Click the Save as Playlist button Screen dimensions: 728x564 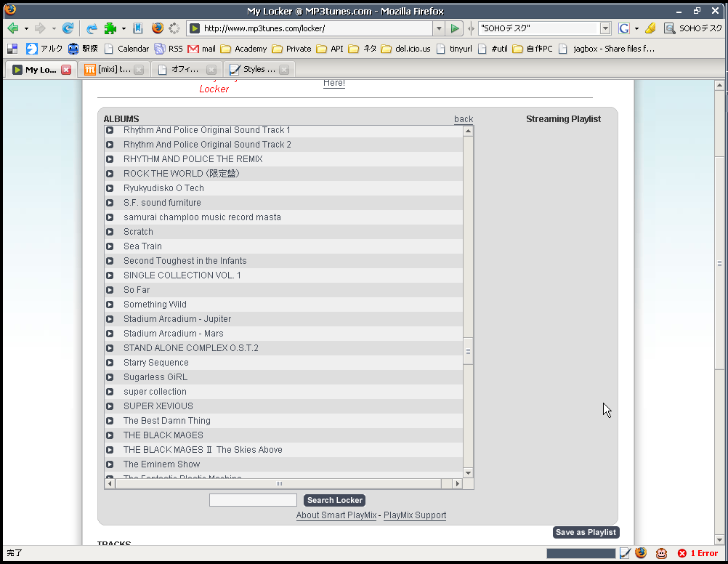pyautogui.click(x=586, y=533)
